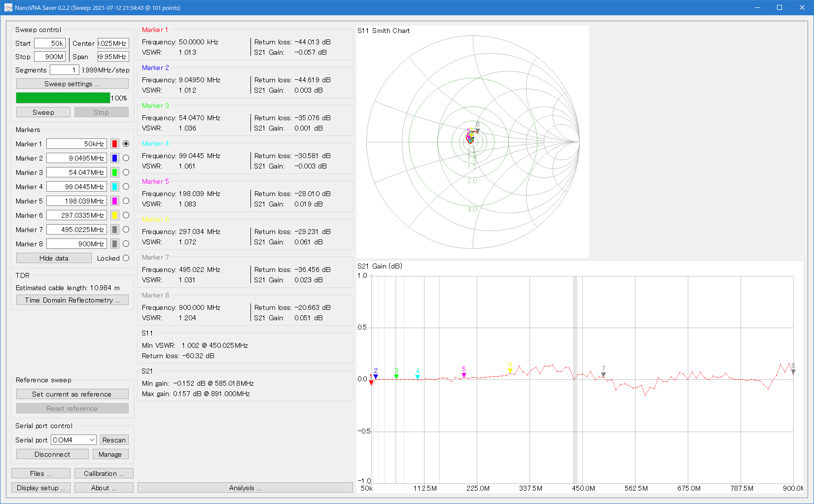Rescan the serial ports
The width and height of the screenshot is (814, 504).
(x=114, y=440)
